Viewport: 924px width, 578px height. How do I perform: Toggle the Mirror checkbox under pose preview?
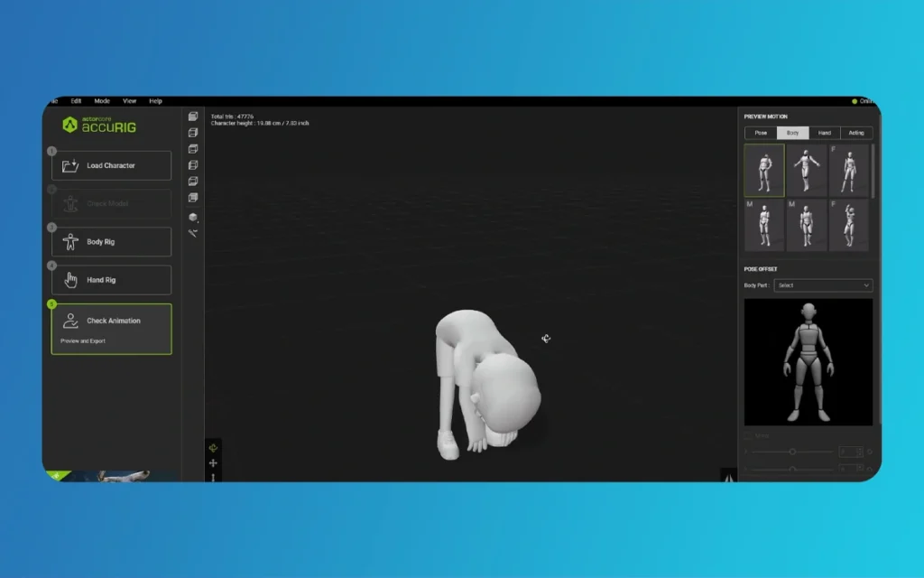click(x=748, y=435)
